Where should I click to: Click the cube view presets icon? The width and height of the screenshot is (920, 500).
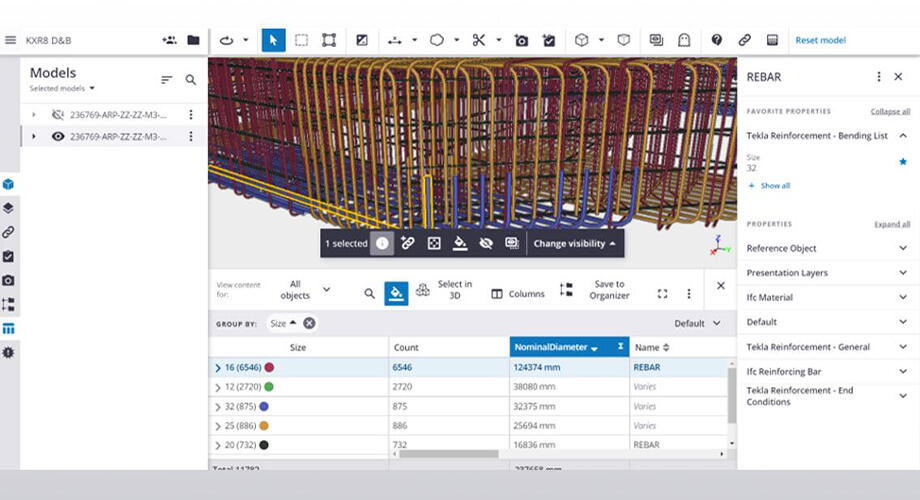point(581,40)
